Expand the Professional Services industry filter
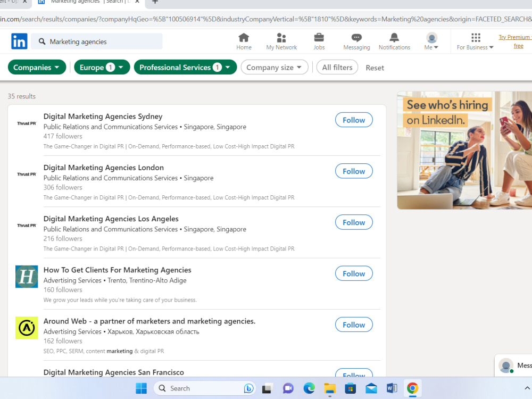Screen dimensions: 532x399 pos(185,67)
